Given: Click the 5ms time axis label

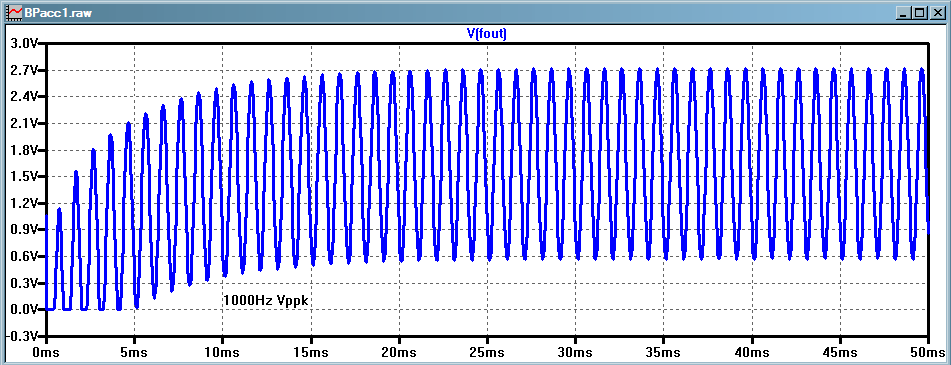Looking at the screenshot, I should (135, 352).
